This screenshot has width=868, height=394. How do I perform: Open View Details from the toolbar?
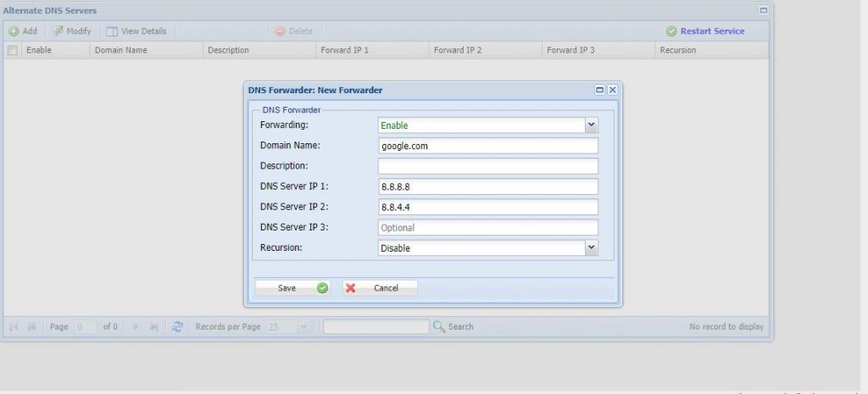click(x=111, y=31)
